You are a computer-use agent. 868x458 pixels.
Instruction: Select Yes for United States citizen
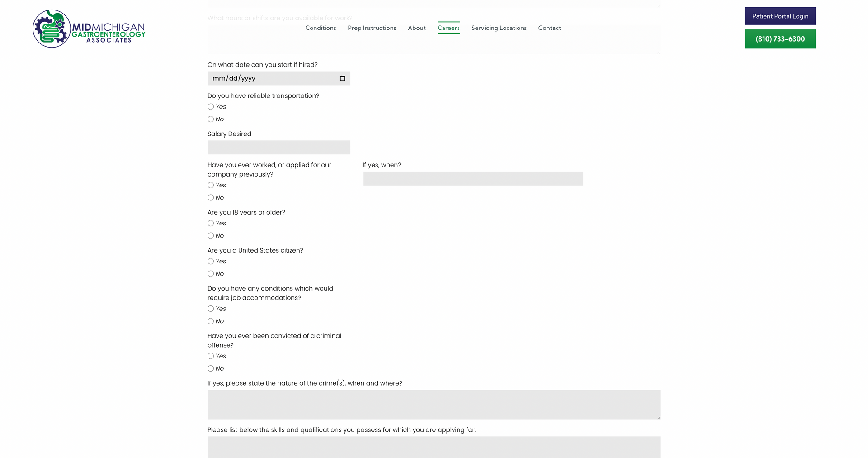pos(211,261)
